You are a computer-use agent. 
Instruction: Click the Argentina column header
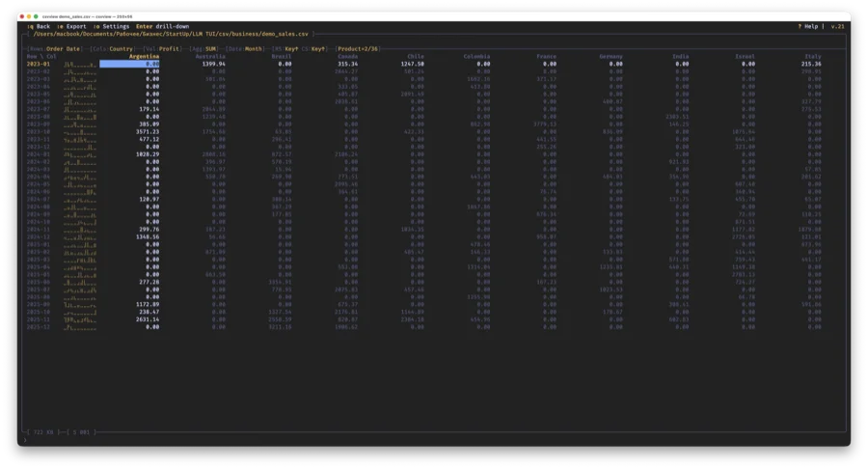click(145, 56)
